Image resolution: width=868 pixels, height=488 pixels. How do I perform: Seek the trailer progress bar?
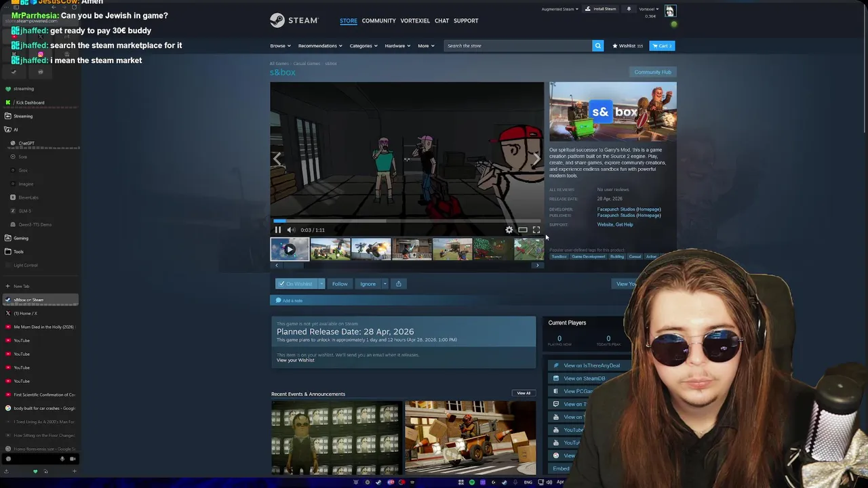407,221
